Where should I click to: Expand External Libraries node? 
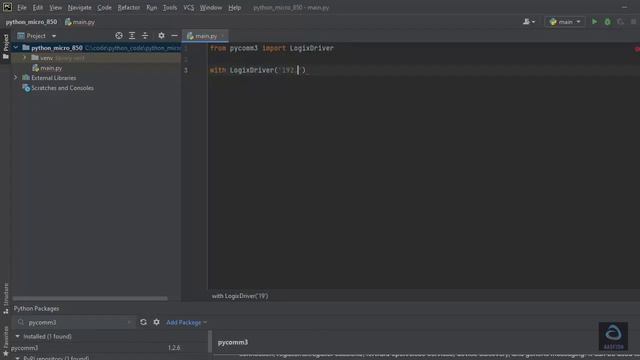coord(16,78)
